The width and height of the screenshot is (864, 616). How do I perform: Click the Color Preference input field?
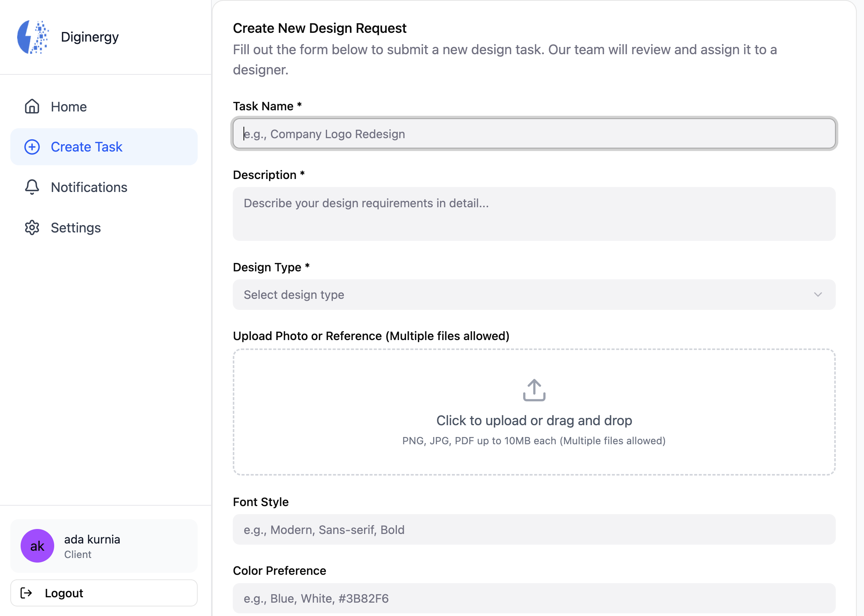pos(534,598)
